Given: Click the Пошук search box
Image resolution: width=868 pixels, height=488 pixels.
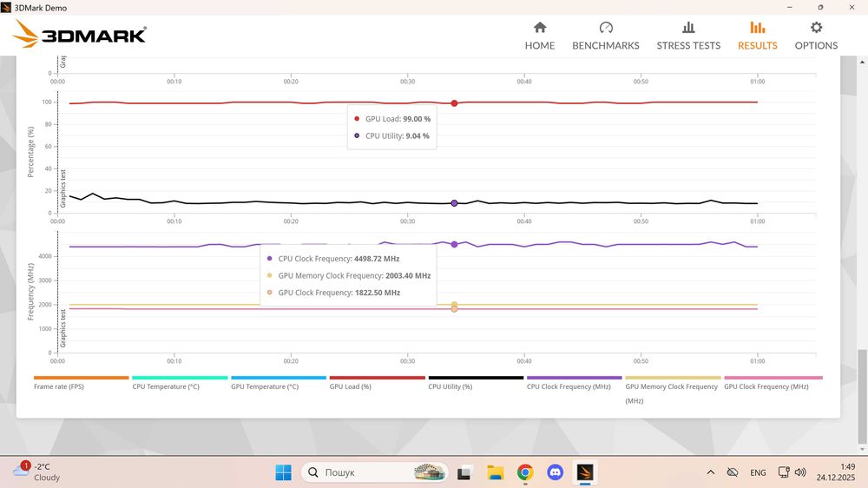Looking at the screenshot, I should pyautogui.click(x=374, y=472).
